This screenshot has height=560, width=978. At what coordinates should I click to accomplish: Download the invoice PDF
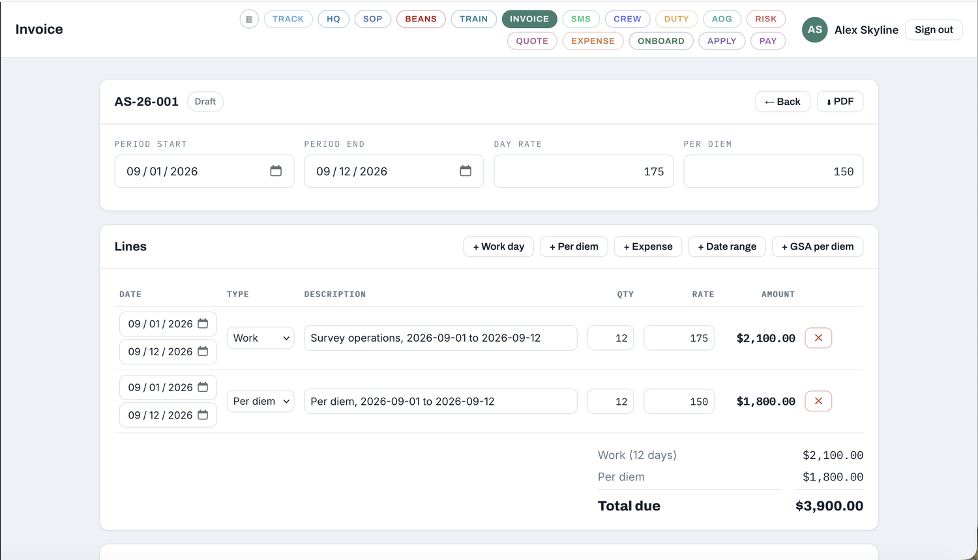840,102
